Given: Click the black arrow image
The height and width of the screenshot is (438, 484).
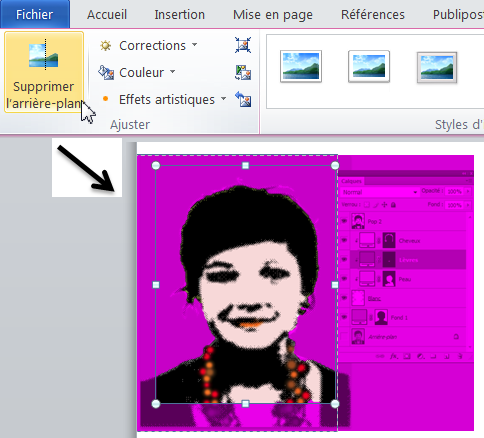Looking at the screenshot, I should 87,168.
